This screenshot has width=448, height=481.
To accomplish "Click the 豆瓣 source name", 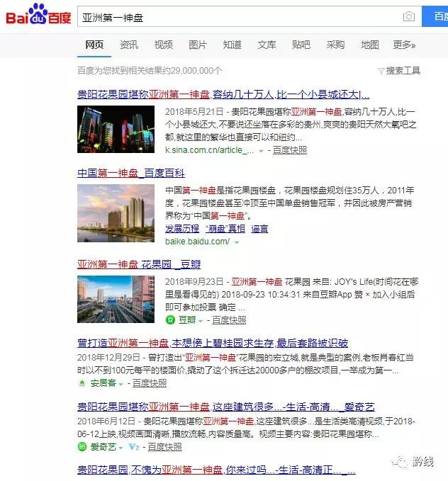I will click(x=187, y=320).
